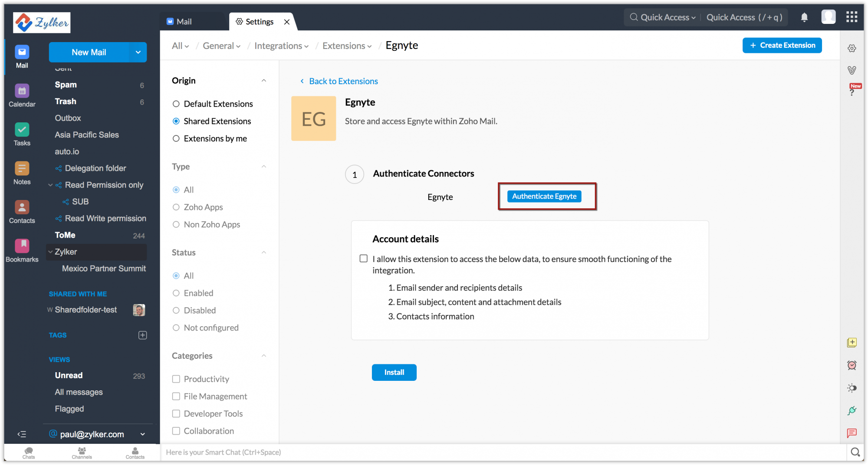868x465 pixels.
Task: Click the Zylker logo
Action: click(42, 22)
